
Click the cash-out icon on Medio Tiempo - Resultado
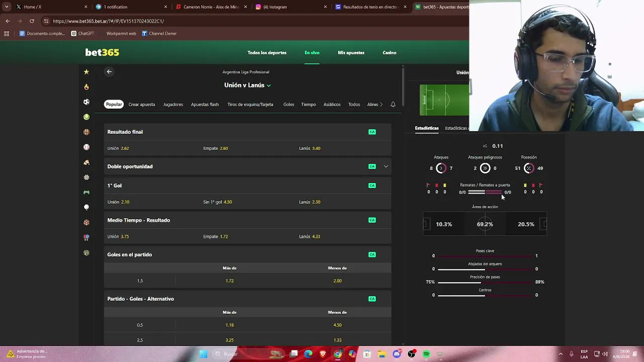tap(372, 220)
